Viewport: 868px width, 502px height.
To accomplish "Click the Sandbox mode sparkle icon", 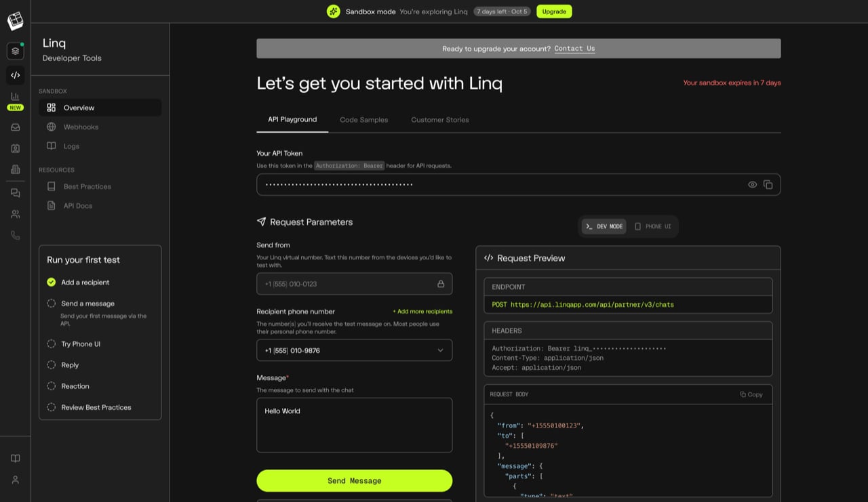I will pyautogui.click(x=333, y=12).
